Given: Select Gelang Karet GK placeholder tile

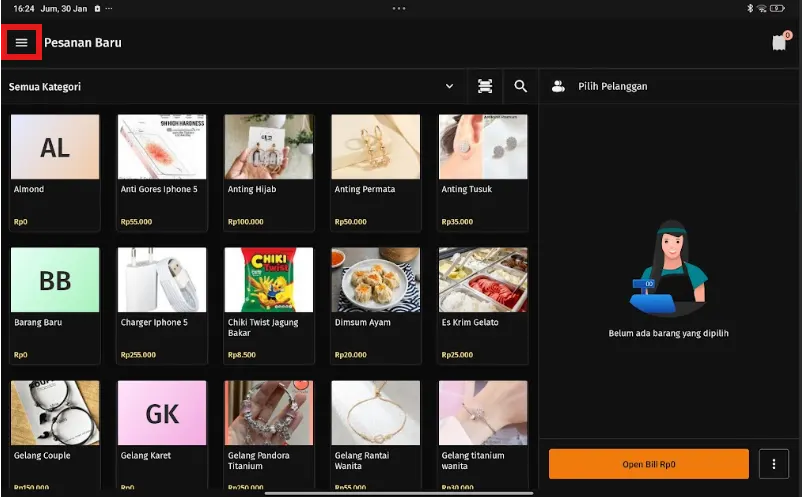Looking at the screenshot, I should (162, 414).
